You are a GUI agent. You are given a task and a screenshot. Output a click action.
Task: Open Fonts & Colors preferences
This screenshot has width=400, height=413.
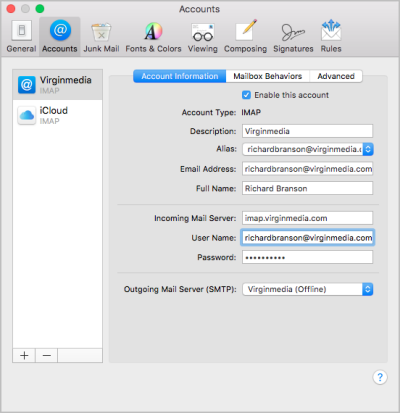(153, 37)
